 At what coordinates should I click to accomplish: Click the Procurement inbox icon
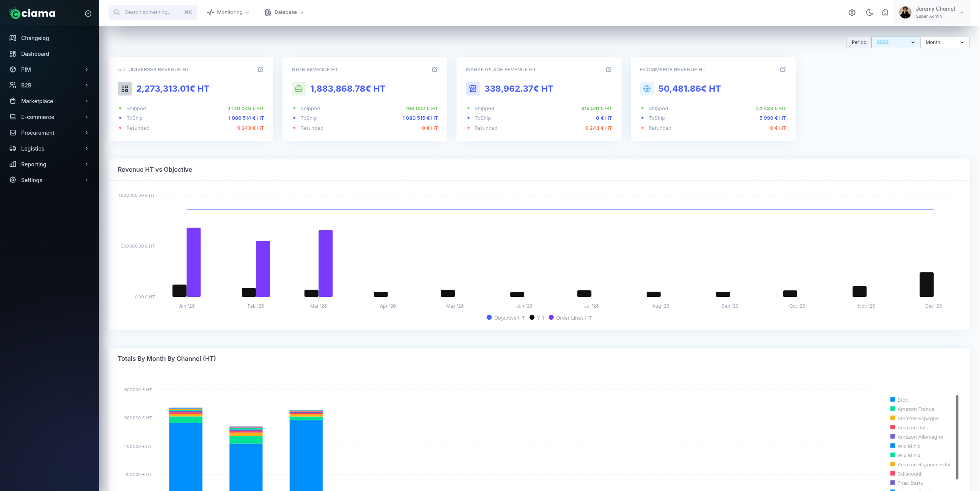(x=13, y=132)
